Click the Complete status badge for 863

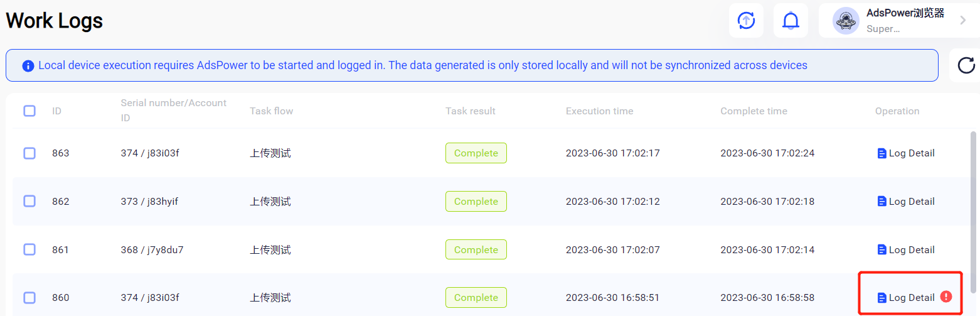pyautogui.click(x=476, y=153)
